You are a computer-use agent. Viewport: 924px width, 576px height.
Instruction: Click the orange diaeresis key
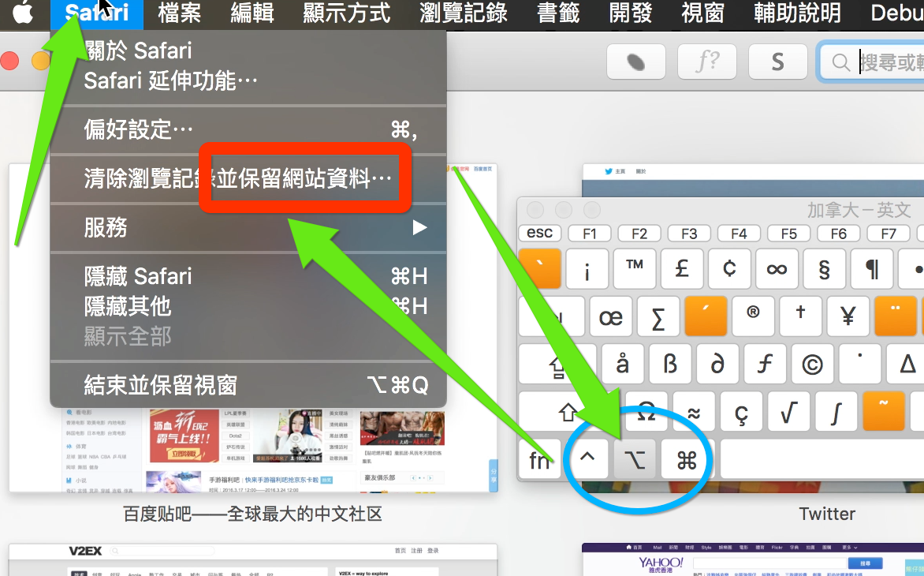click(x=896, y=316)
